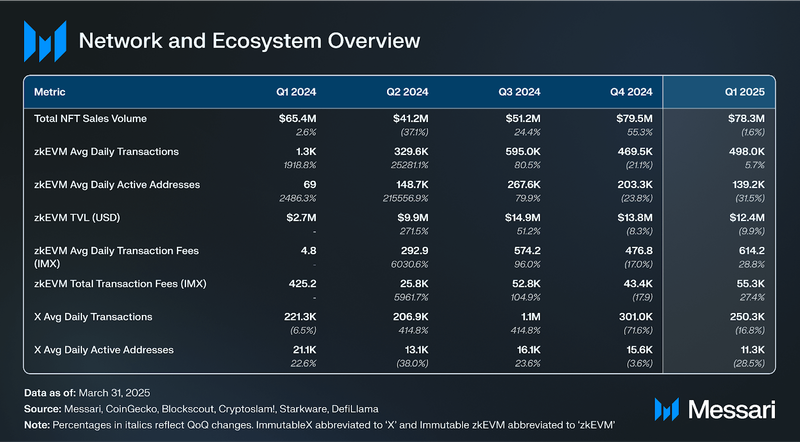800x442 pixels.
Task: Click the Messari logo icon bottom right
Action: (667, 409)
